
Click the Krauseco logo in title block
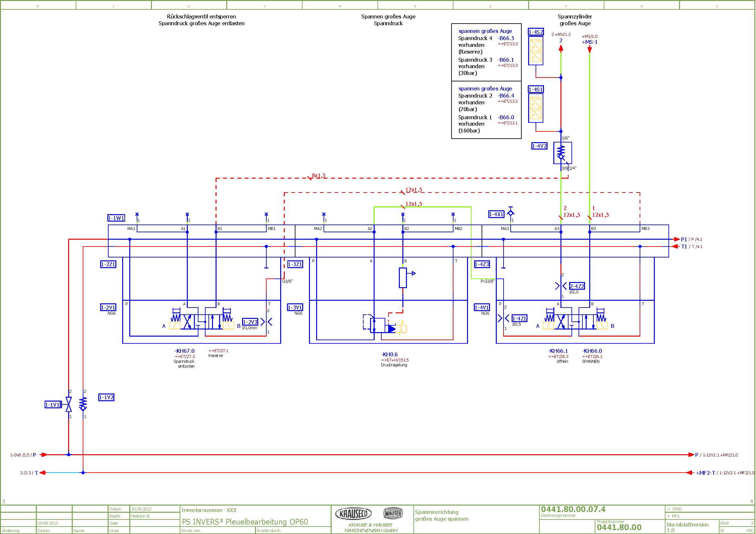click(x=353, y=513)
